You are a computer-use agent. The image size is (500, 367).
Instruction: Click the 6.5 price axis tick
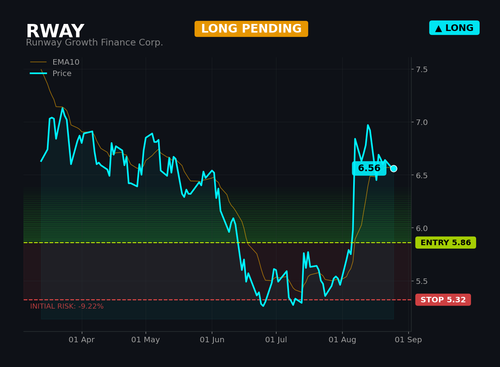(x=422, y=175)
